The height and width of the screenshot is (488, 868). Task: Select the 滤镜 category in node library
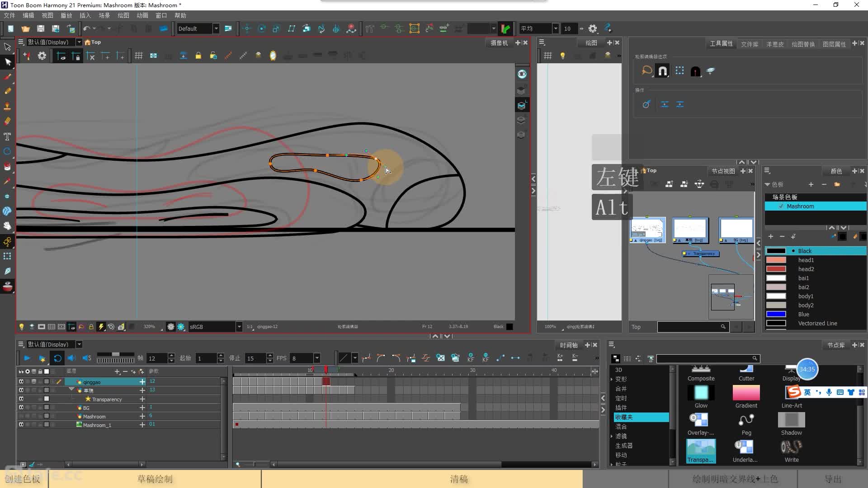pos(621,436)
